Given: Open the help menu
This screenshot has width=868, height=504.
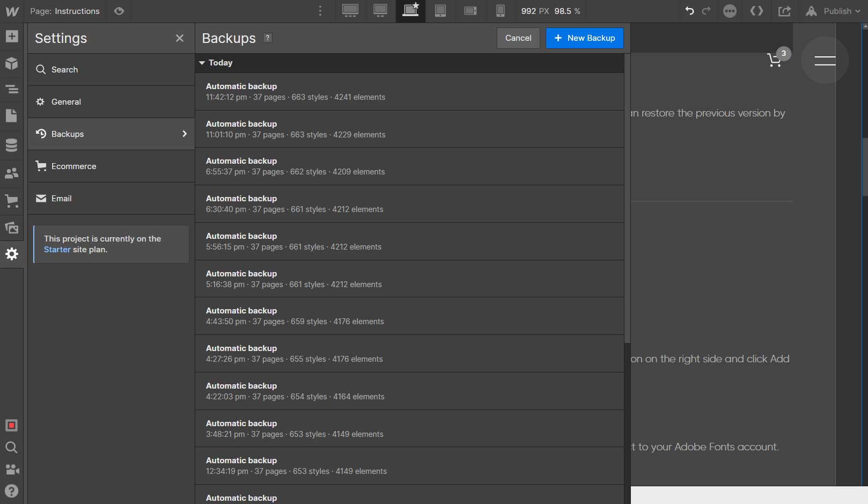Looking at the screenshot, I should click(x=11, y=491).
